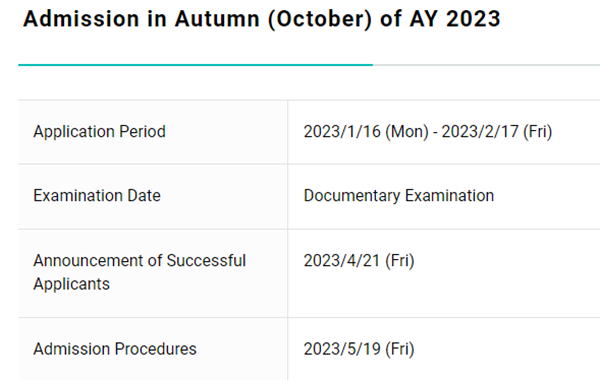600x380 pixels.
Task: Select the Announcement of Successful Applicants label
Action: coord(139,272)
